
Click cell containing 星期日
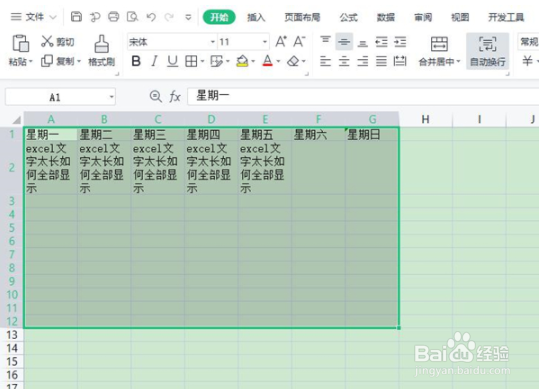pos(372,134)
